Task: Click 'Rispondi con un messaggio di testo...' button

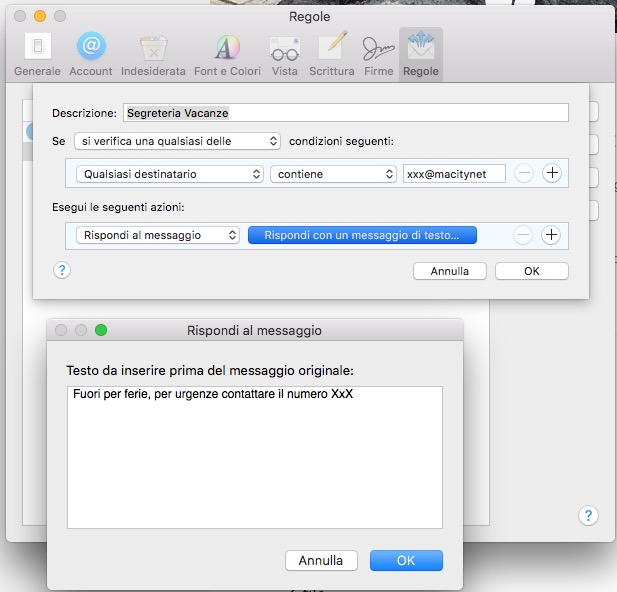Action: tap(362, 235)
